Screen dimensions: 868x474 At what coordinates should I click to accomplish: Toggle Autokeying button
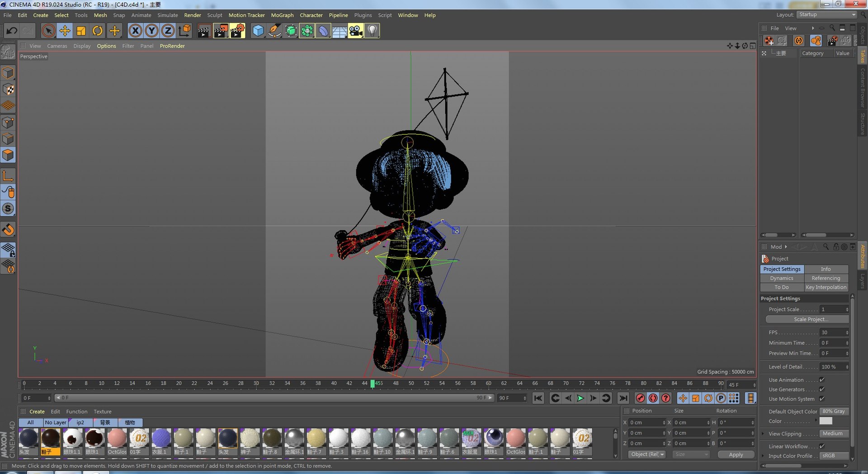click(x=653, y=398)
